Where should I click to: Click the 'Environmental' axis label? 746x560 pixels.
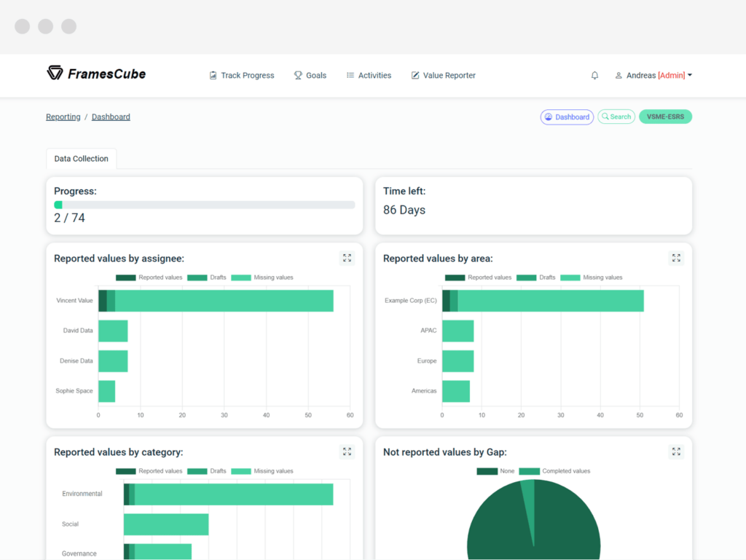point(82,494)
